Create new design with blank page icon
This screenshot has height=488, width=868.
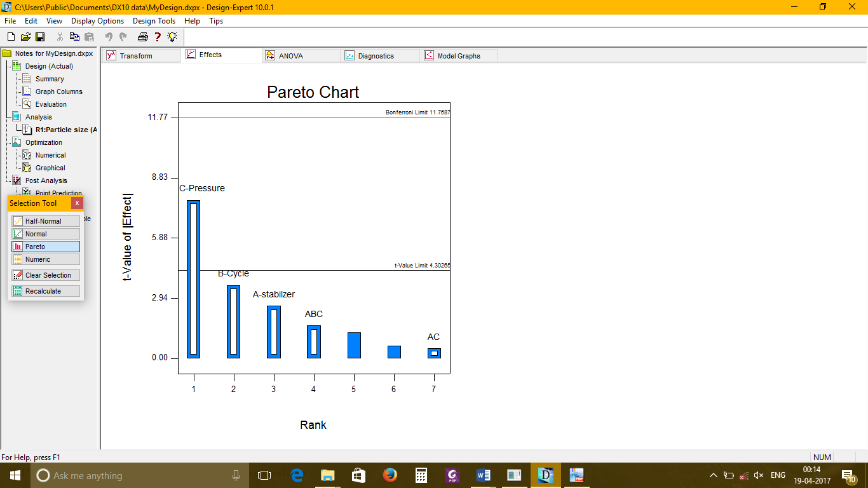[11, 37]
